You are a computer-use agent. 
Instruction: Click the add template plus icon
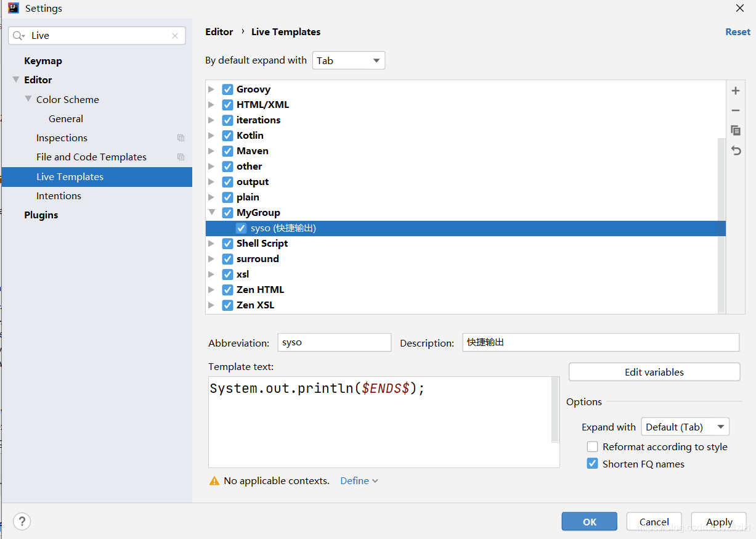point(735,91)
